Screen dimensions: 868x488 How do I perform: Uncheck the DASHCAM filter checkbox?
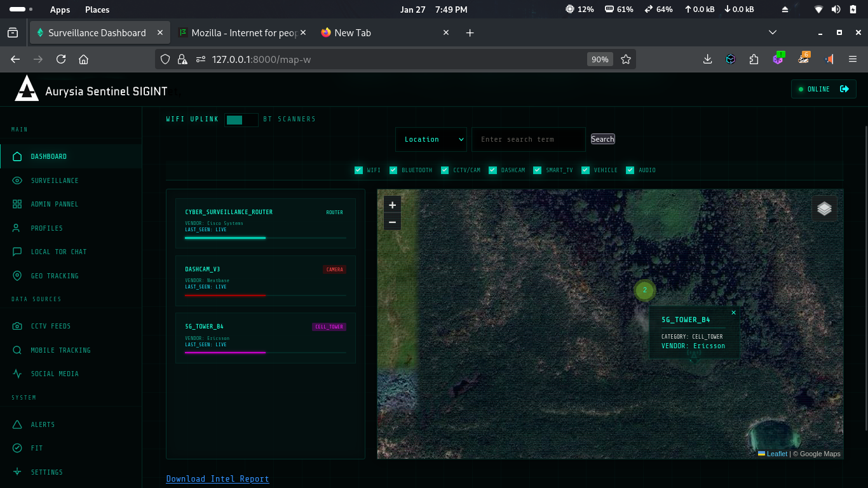click(492, 170)
